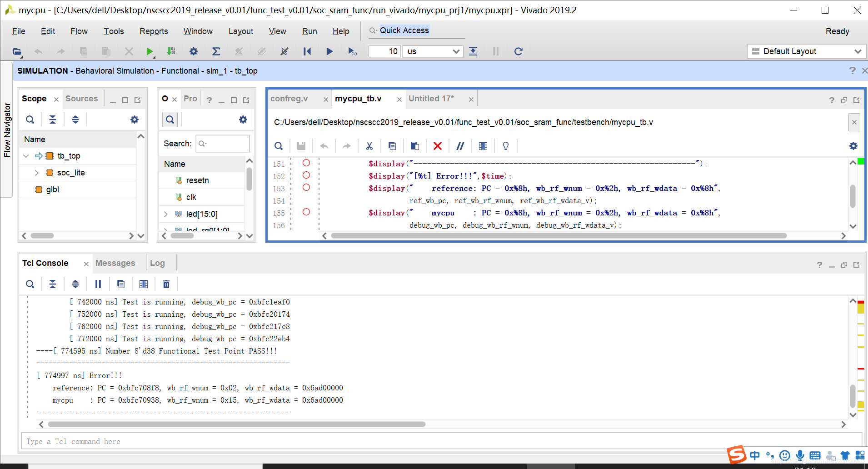This screenshot has width=868, height=469.
Task: Click the Relaunch simulation icon
Action: [518, 51]
